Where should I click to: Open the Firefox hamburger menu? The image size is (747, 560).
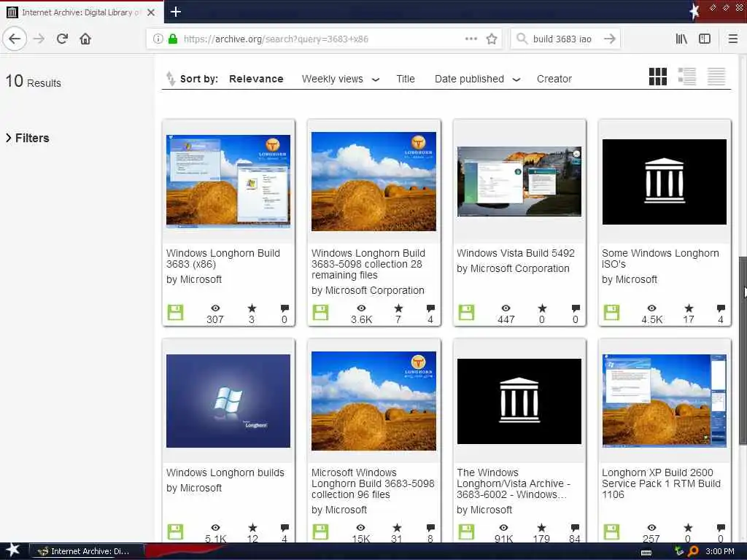[733, 39]
